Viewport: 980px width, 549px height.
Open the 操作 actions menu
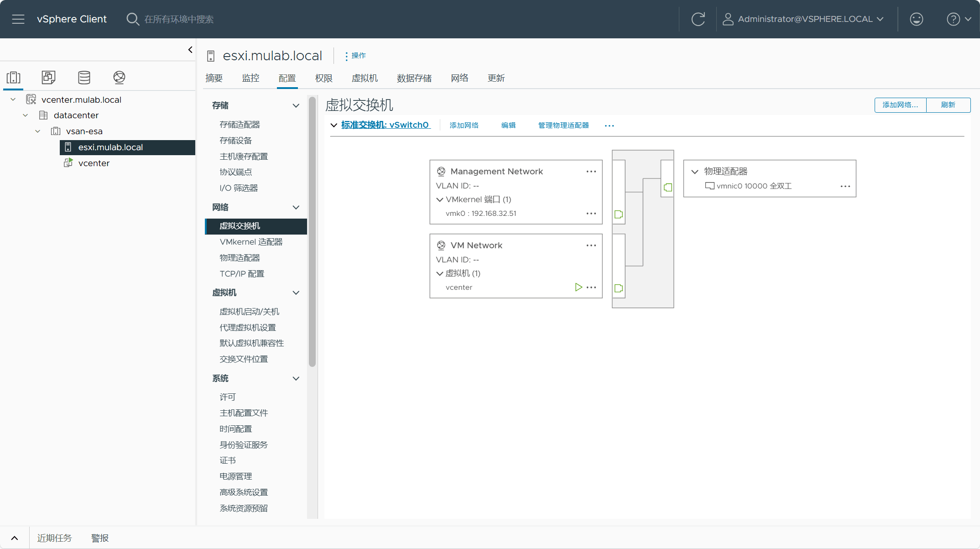355,56
